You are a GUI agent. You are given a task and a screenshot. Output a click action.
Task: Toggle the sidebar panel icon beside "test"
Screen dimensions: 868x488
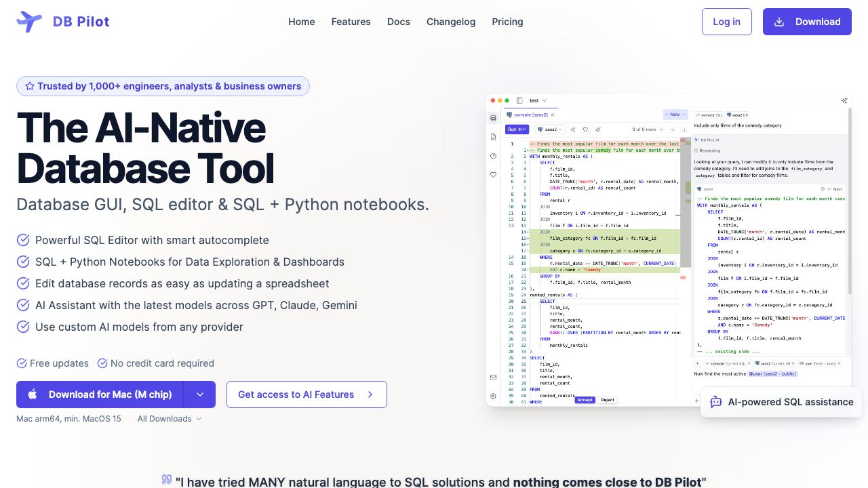click(519, 100)
